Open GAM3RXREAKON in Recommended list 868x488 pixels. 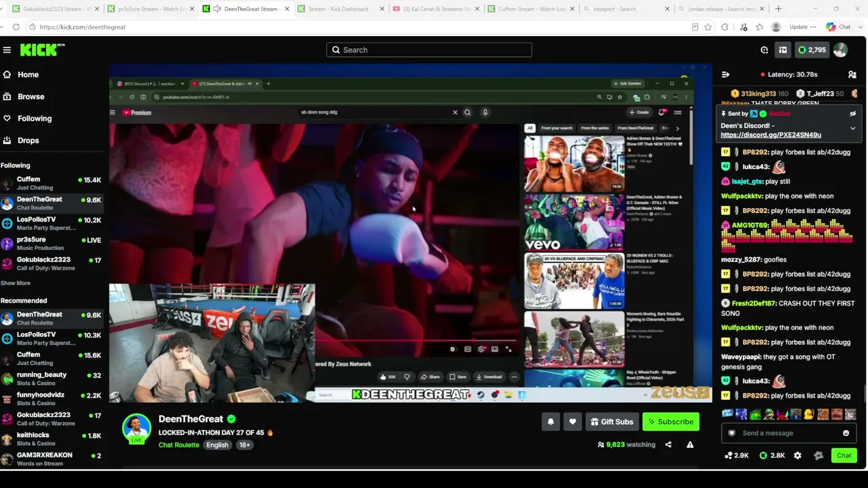click(52, 459)
